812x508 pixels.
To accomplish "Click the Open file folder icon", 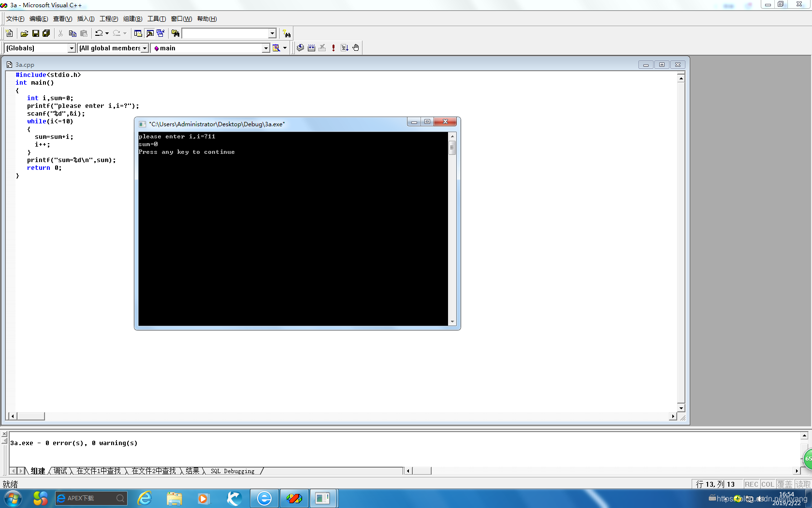I will [x=24, y=33].
